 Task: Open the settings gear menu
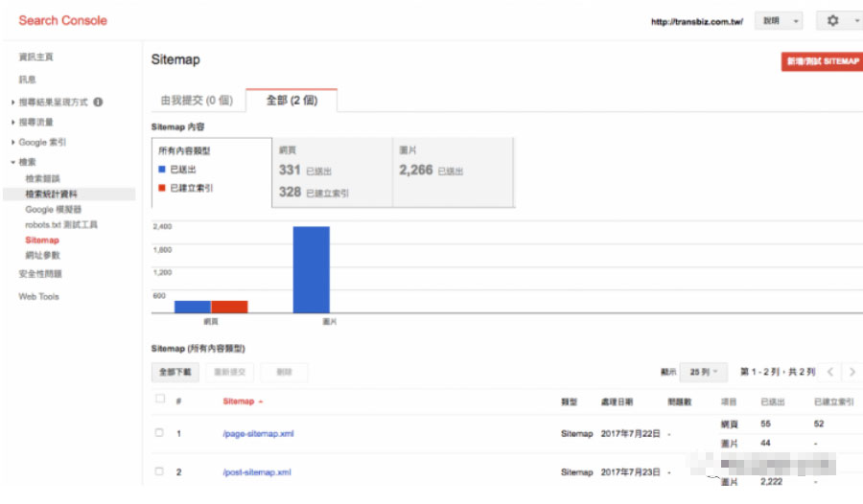(x=832, y=21)
